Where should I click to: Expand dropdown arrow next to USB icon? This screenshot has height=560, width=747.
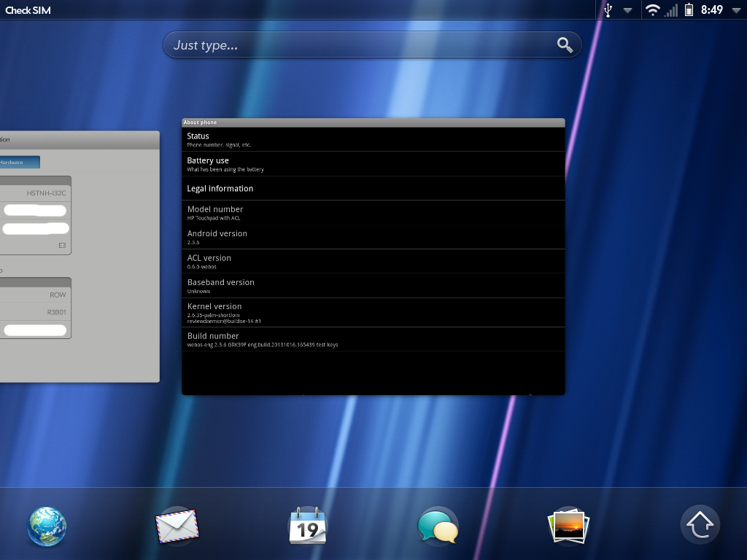coord(627,10)
